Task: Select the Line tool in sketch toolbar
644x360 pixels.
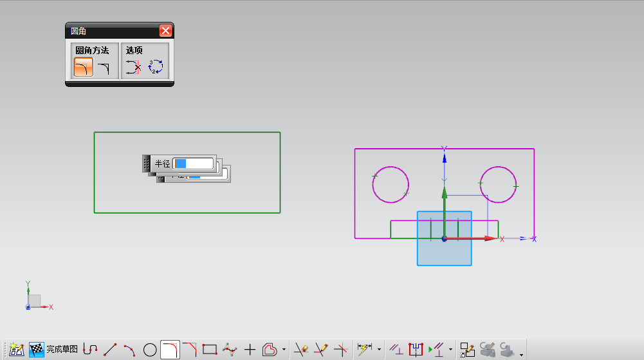Action: point(110,350)
